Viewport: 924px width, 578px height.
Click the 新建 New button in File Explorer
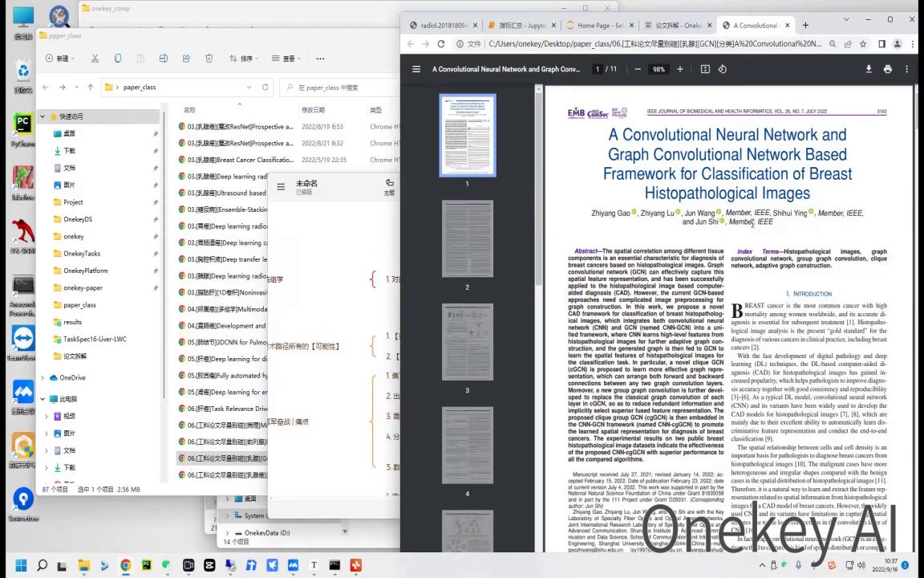point(63,59)
